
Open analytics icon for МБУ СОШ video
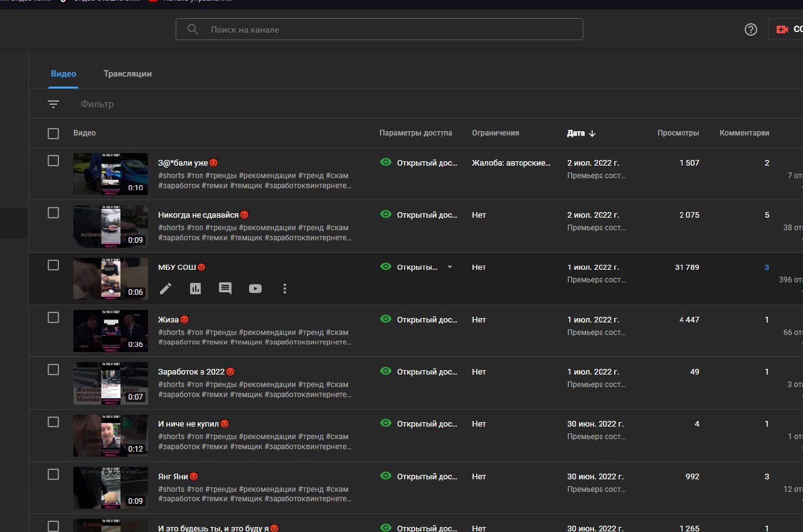[x=195, y=289]
